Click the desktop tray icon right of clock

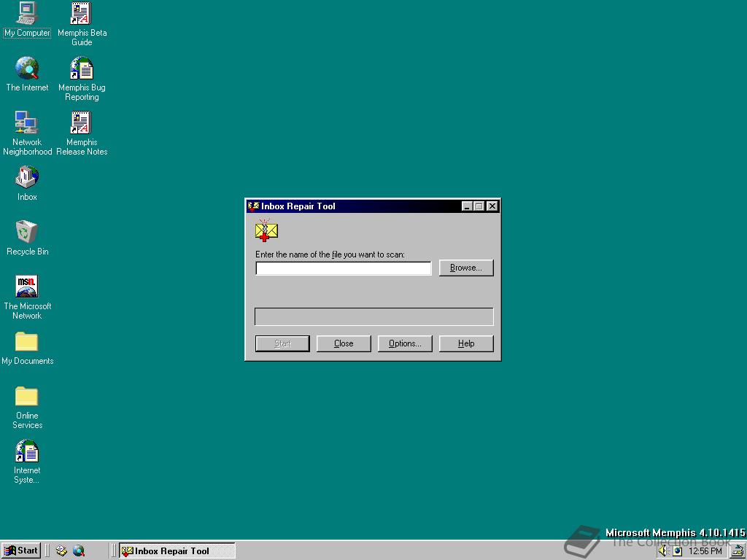[738, 551]
